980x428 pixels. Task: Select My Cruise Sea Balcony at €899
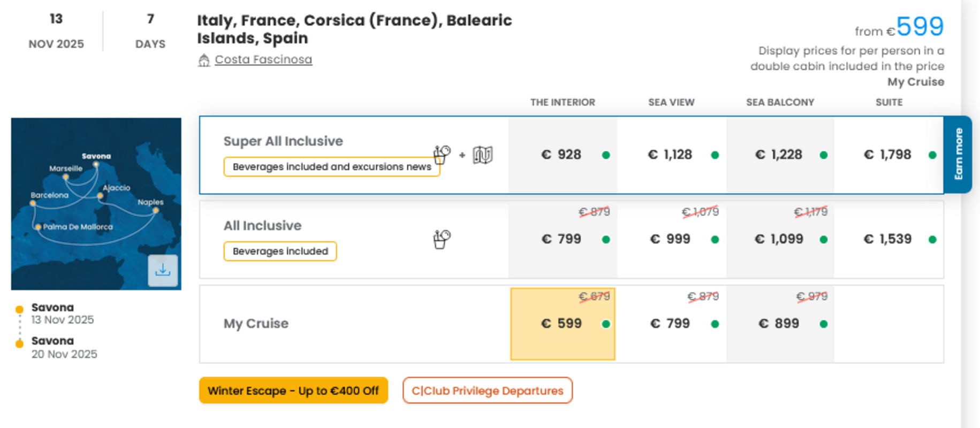(x=780, y=324)
